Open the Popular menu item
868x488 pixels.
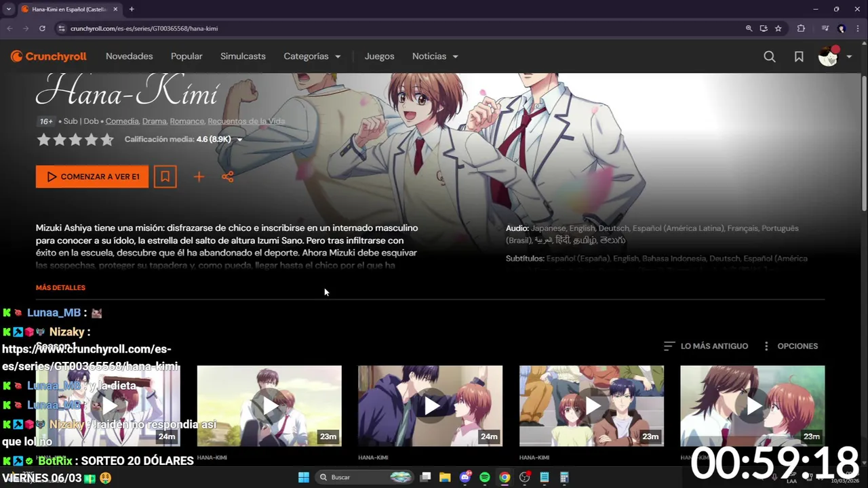[x=186, y=56]
